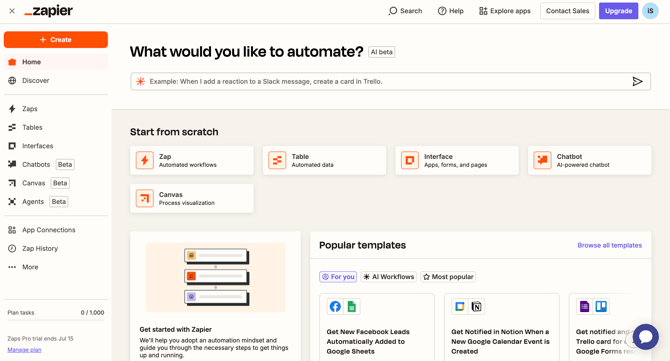Image resolution: width=670 pixels, height=361 pixels.
Task: Click the Table card icon
Action: pos(277,161)
